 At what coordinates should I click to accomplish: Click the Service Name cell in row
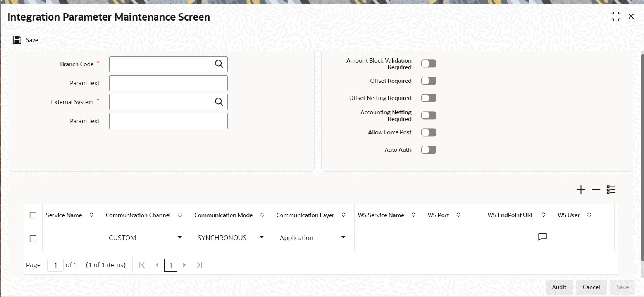pyautogui.click(x=72, y=239)
